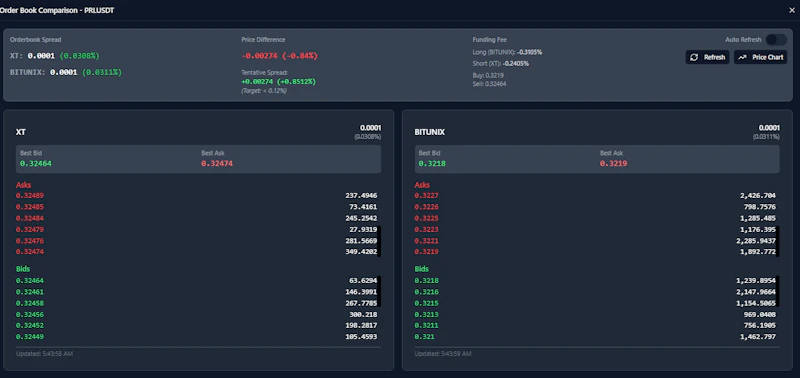Click the Order Book Comparison - PRLUSDT title
The height and width of the screenshot is (378, 800).
coord(57,10)
